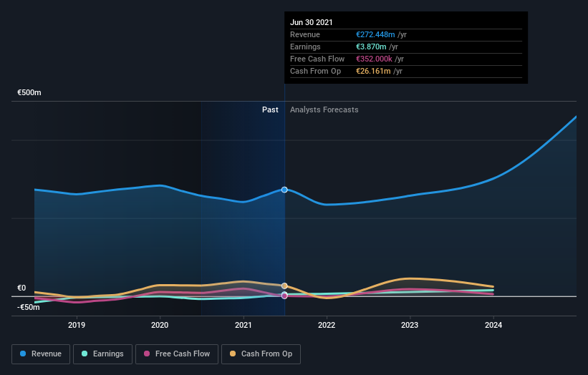
Task: Click the pink Free Cash Flow data point marker
Action: pyautogui.click(x=284, y=296)
